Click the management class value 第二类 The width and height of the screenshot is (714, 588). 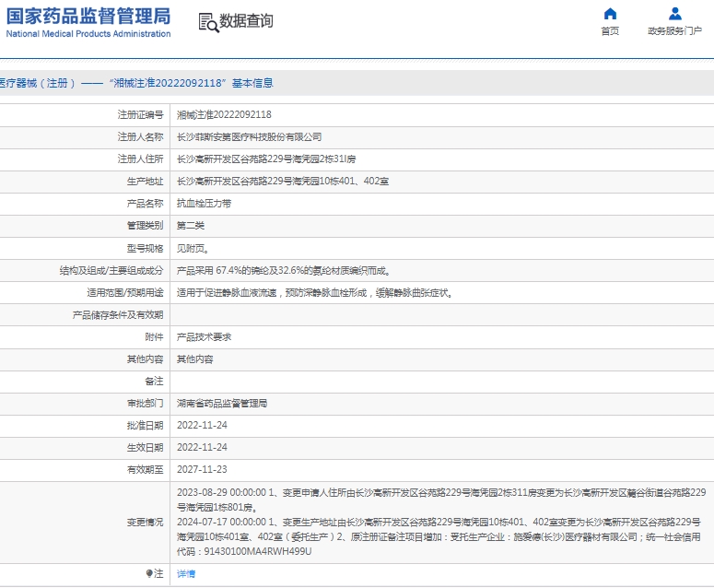191,226
